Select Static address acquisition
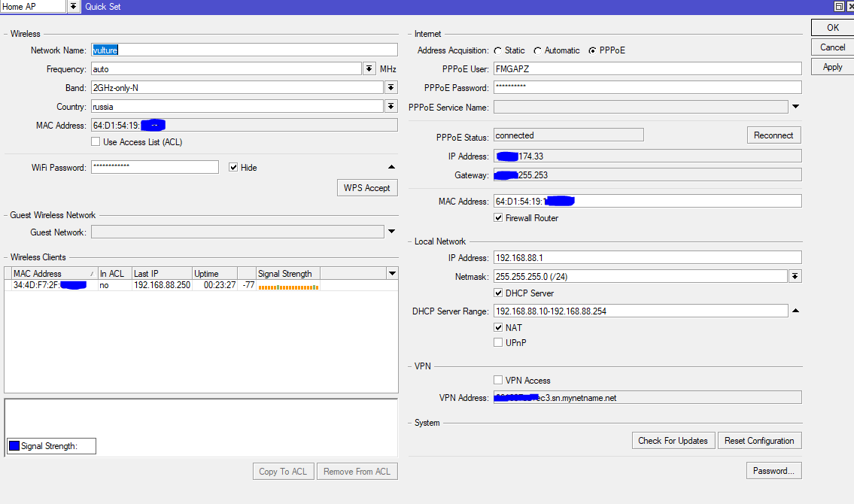Screen dimensions: 854x504 [x=498, y=50]
